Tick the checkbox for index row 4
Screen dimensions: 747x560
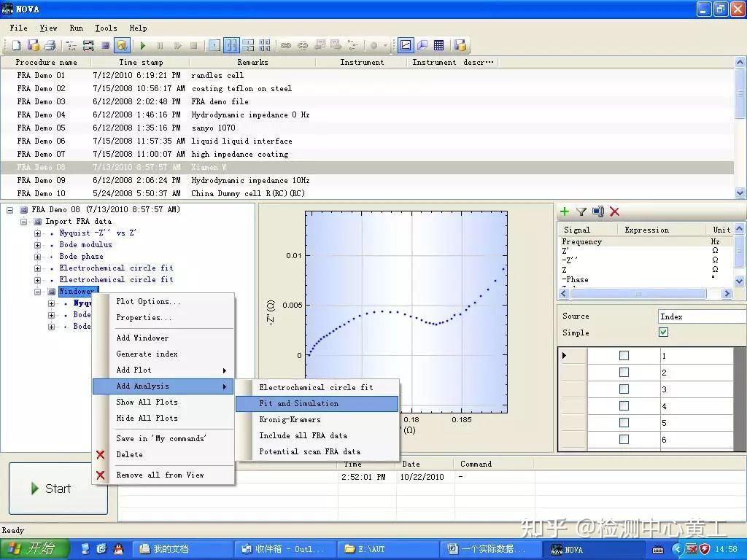[x=624, y=406]
